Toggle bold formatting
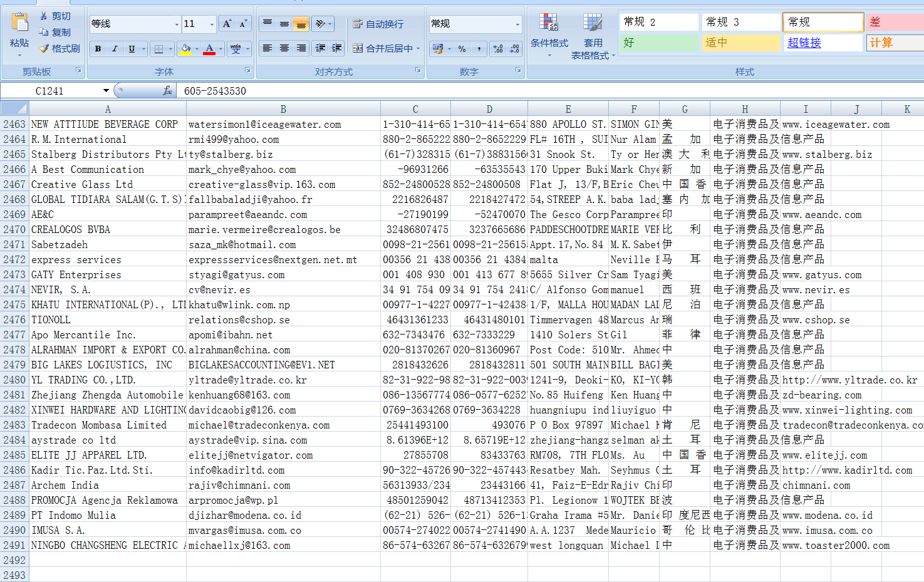 (x=98, y=49)
